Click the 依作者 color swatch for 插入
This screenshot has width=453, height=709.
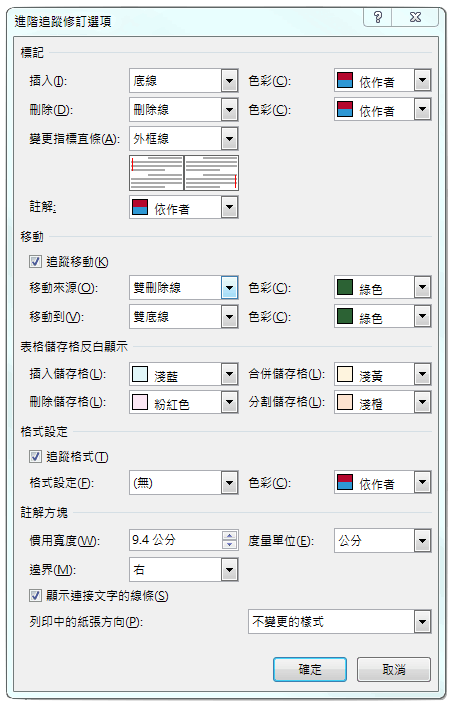(345, 80)
